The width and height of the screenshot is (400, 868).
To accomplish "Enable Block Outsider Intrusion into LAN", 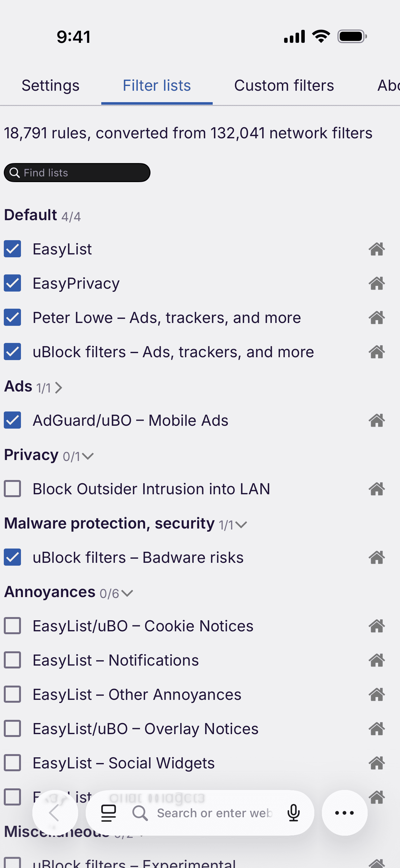I will [12, 489].
